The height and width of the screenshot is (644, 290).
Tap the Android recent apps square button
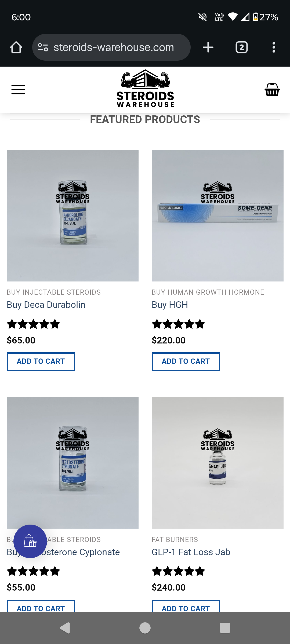[225, 628]
